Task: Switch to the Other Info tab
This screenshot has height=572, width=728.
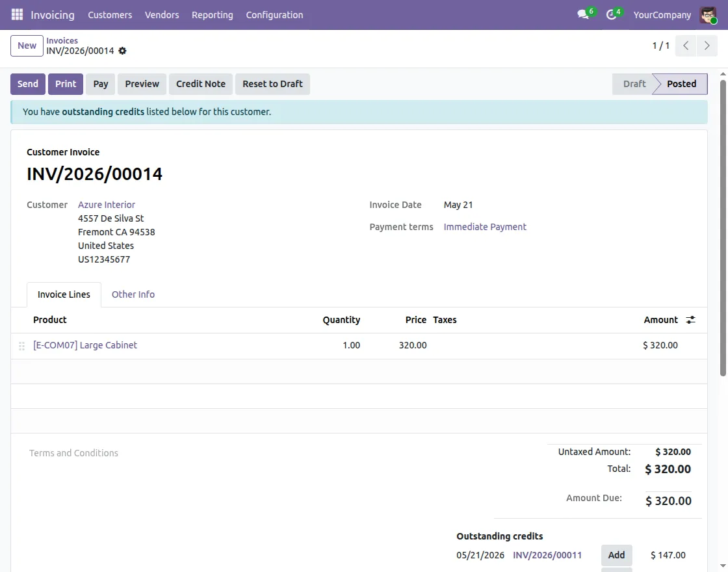Action: click(133, 294)
